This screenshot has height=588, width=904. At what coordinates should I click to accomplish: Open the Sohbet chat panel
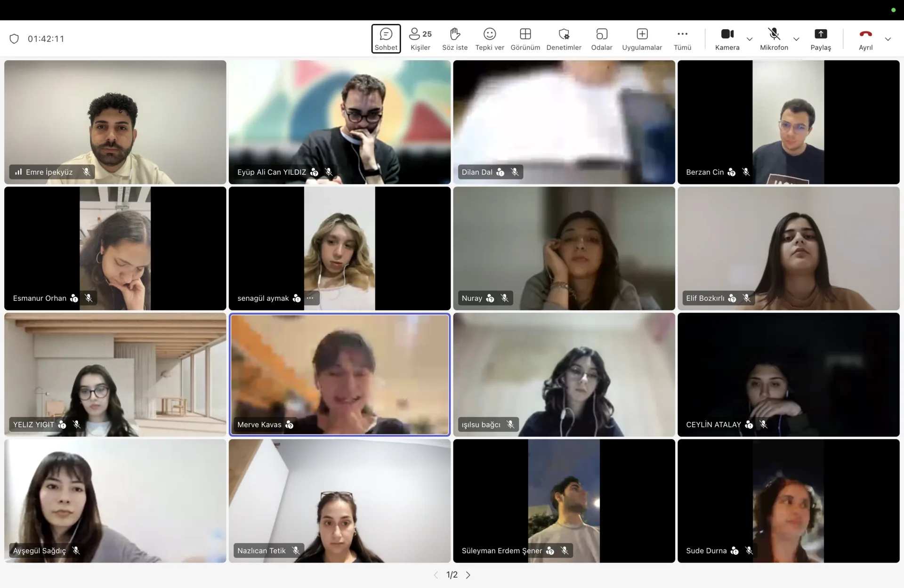pos(386,39)
